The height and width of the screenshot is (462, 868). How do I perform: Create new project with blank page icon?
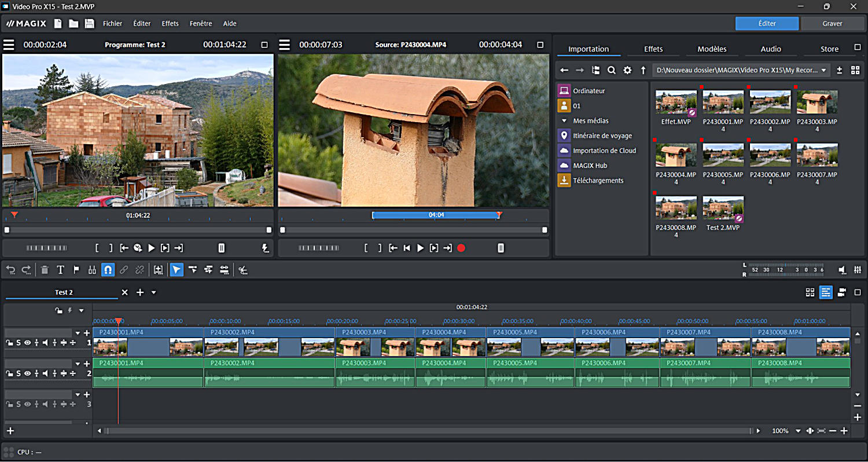click(x=58, y=24)
